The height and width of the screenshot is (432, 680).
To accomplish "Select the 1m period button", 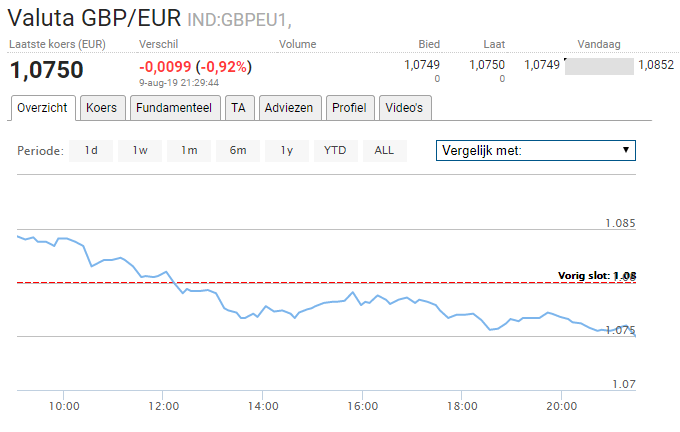I will [x=189, y=151].
